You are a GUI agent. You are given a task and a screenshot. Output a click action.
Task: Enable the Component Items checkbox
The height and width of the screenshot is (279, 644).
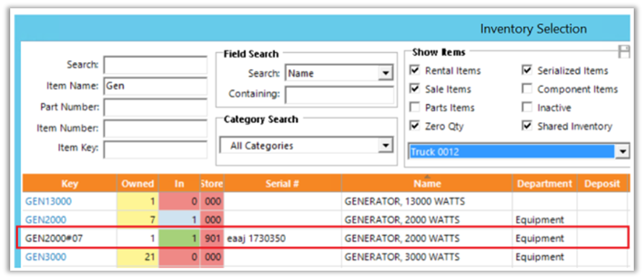point(528,89)
